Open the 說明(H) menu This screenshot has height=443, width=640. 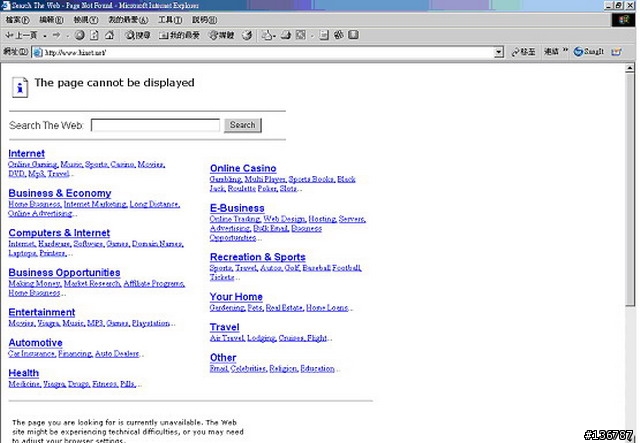pyautogui.click(x=204, y=20)
